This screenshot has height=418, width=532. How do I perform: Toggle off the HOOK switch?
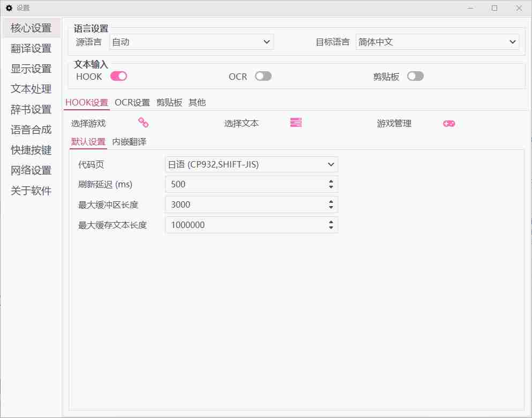[119, 77]
